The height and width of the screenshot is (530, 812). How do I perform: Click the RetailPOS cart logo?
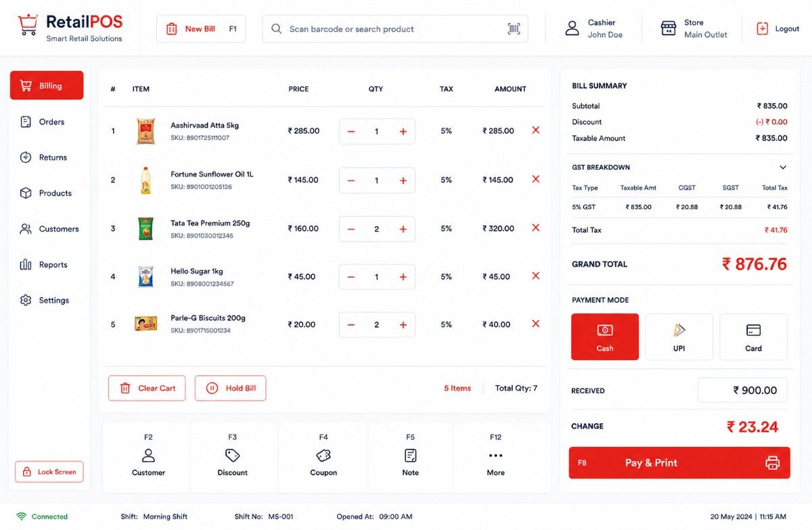[28, 25]
